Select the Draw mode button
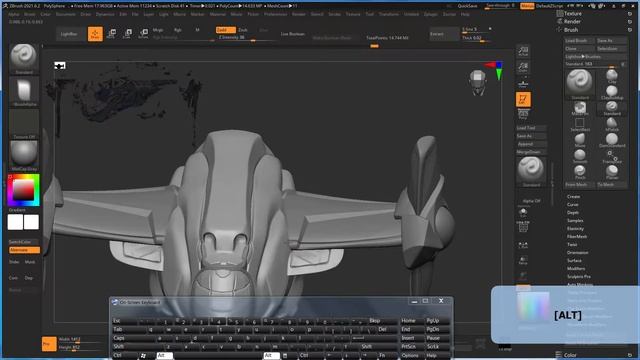 coord(95,34)
